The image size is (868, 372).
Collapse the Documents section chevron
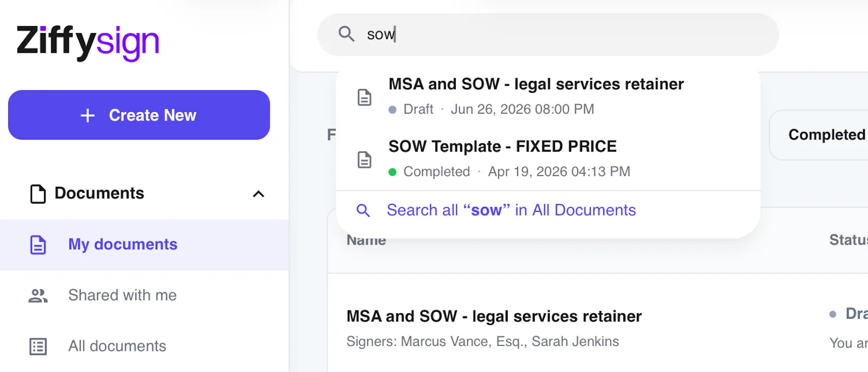point(259,194)
